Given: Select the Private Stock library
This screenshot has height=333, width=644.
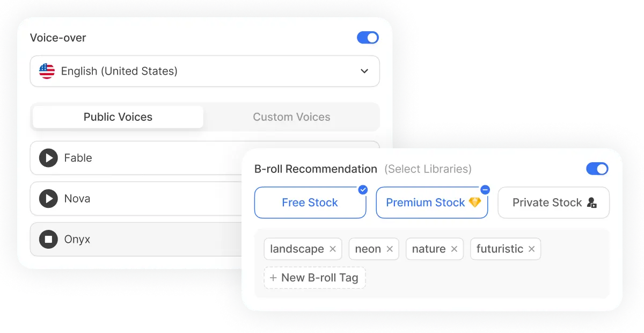Looking at the screenshot, I should (553, 202).
